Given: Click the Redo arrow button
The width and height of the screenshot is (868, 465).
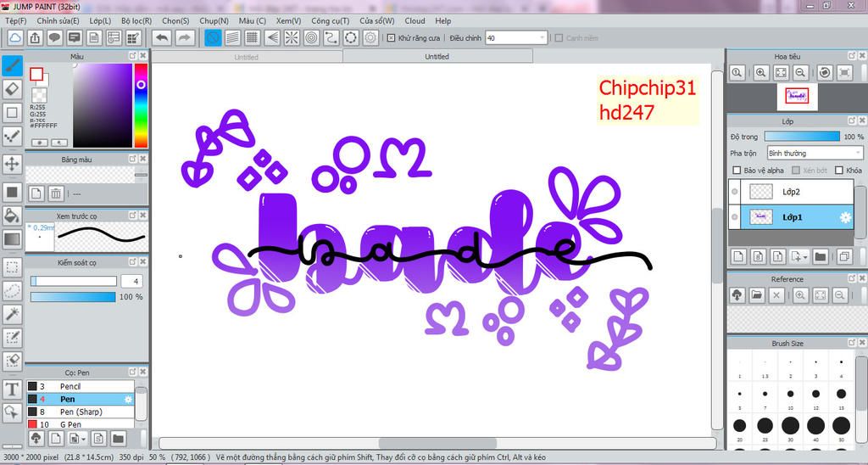Looking at the screenshot, I should [x=185, y=37].
